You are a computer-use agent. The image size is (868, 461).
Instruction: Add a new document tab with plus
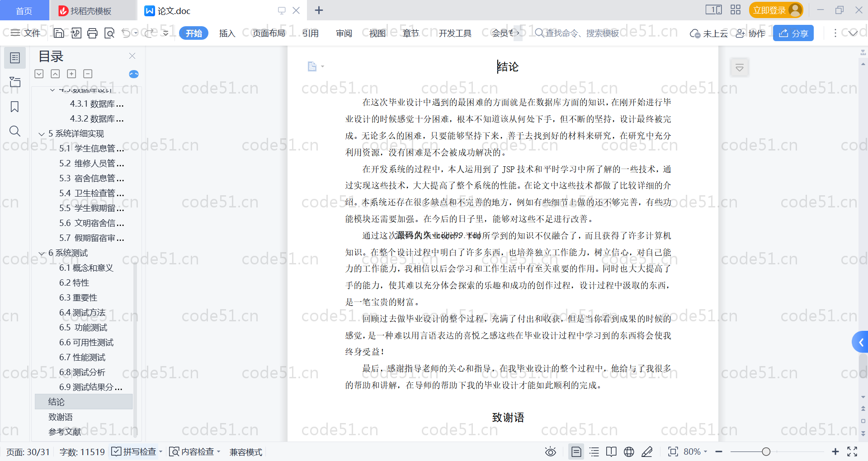319,10
